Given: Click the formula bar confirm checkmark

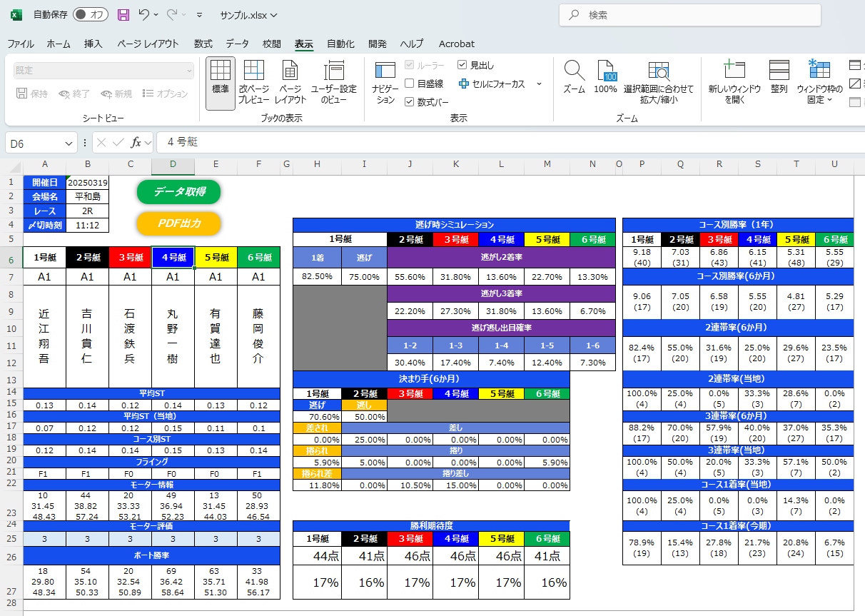Looking at the screenshot, I should 118,143.
